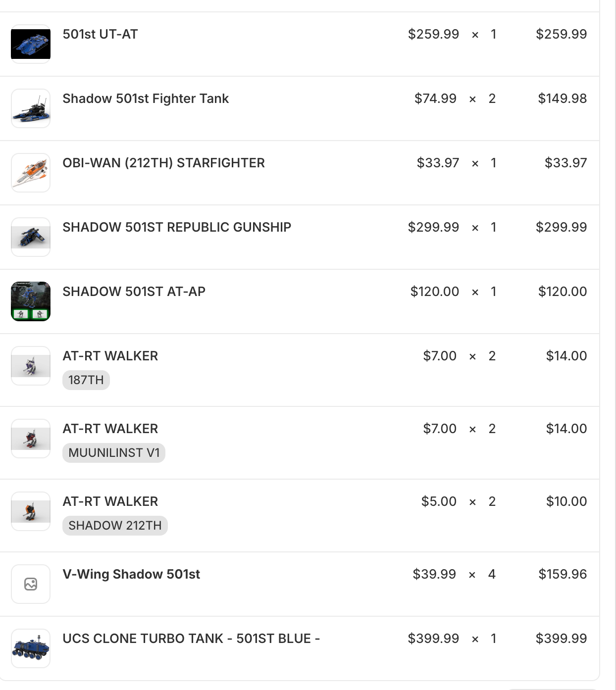Open the OBI-WAN (212TH) STARFIGHTER product link

[x=163, y=163]
